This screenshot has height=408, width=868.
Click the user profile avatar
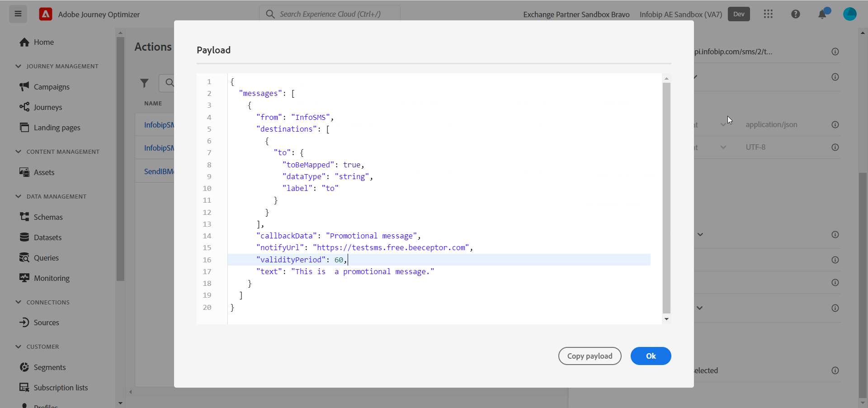coord(849,14)
